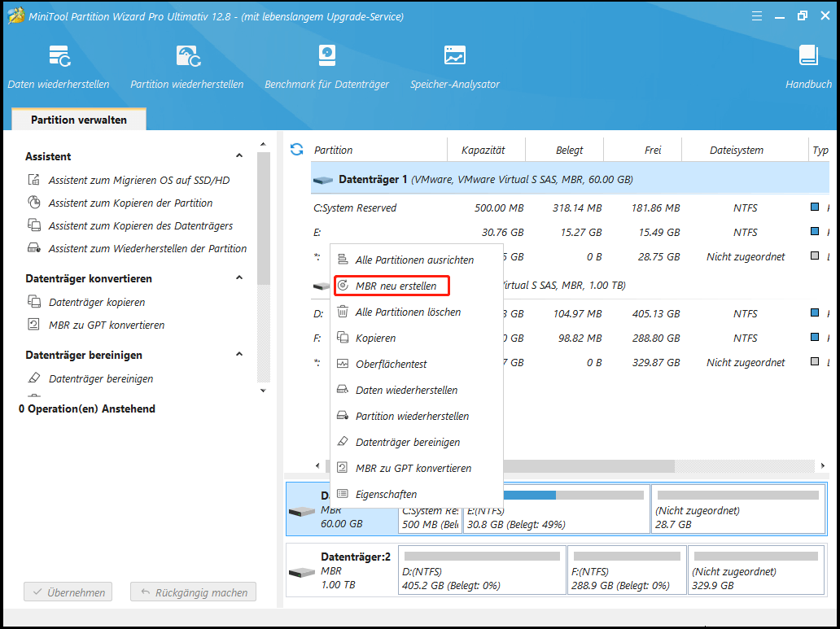The height and width of the screenshot is (629, 840).
Task: Select the E: partition row
Action: click(570, 232)
